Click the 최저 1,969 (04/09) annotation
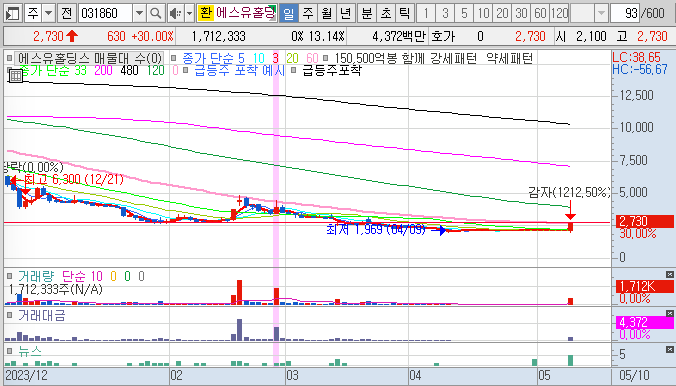This screenshot has width=676, height=386. coord(376,229)
